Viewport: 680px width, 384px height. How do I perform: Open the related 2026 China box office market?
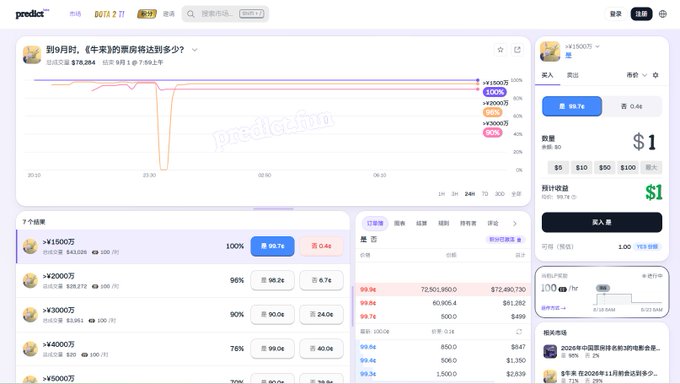pyautogui.click(x=602, y=351)
